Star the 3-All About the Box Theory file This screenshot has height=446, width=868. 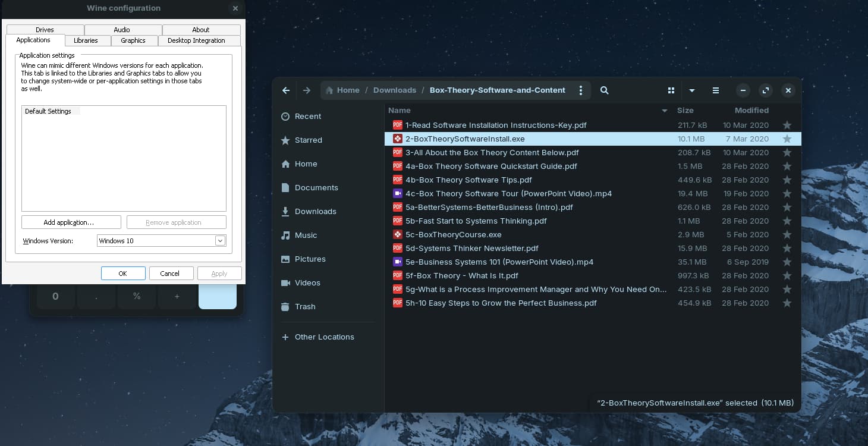[x=787, y=153]
